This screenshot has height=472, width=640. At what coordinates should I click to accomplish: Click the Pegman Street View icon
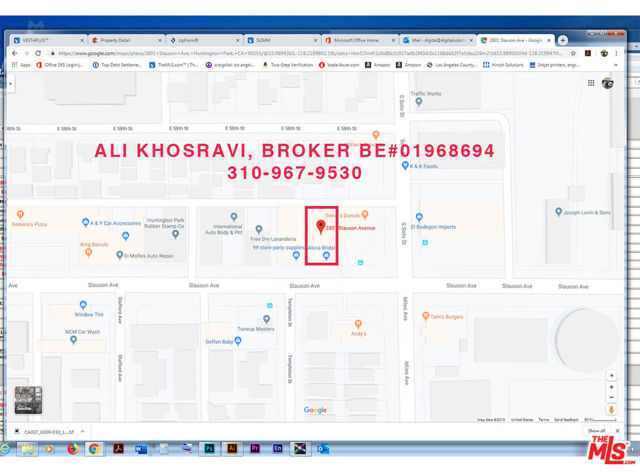point(611,408)
